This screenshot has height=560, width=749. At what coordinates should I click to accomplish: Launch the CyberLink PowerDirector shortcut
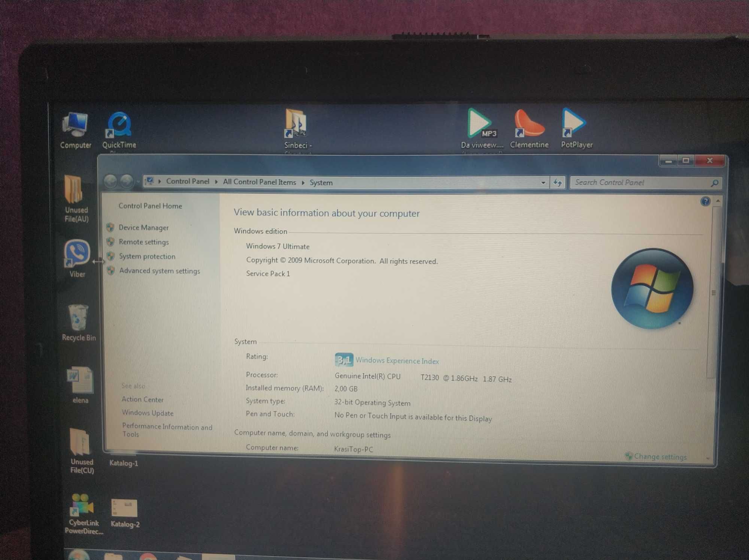coord(83,514)
